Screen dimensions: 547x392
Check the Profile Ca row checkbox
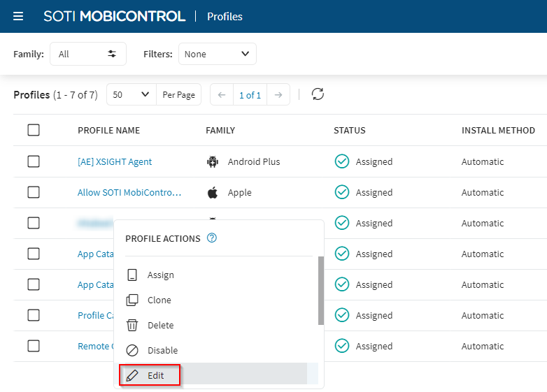pos(34,315)
